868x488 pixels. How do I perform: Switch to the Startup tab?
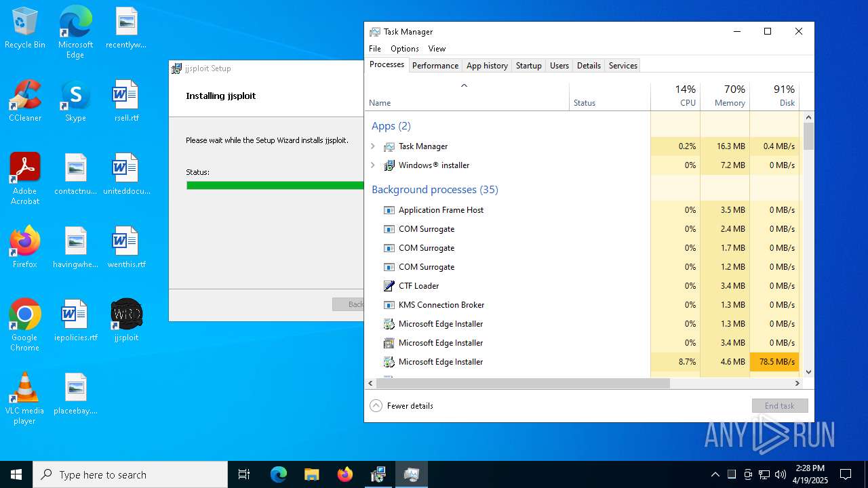[x=529, y=66]
